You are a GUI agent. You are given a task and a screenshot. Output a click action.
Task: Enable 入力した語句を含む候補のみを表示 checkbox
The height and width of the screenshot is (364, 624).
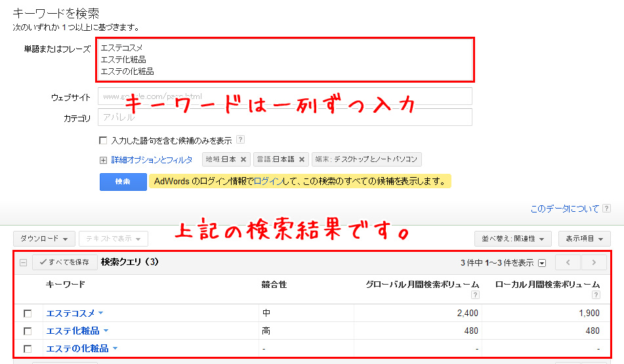(102, 140)
